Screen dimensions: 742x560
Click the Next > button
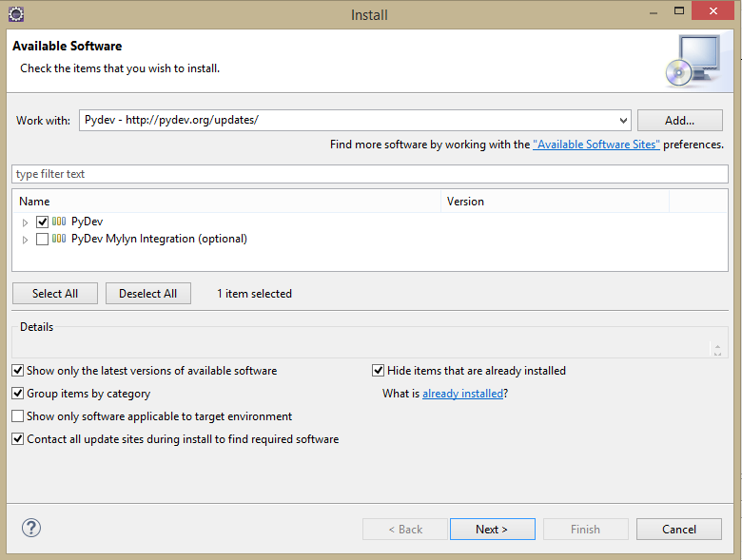point(492,529)
